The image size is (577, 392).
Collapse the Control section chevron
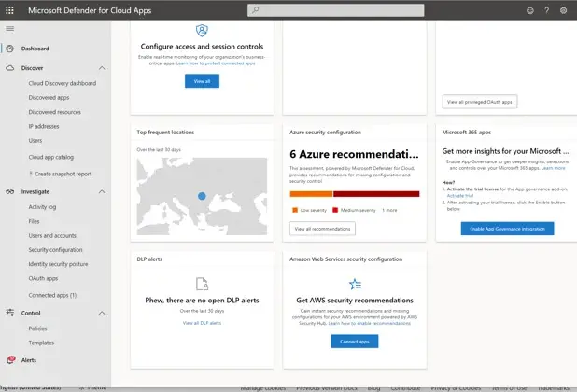click(102, 313)
